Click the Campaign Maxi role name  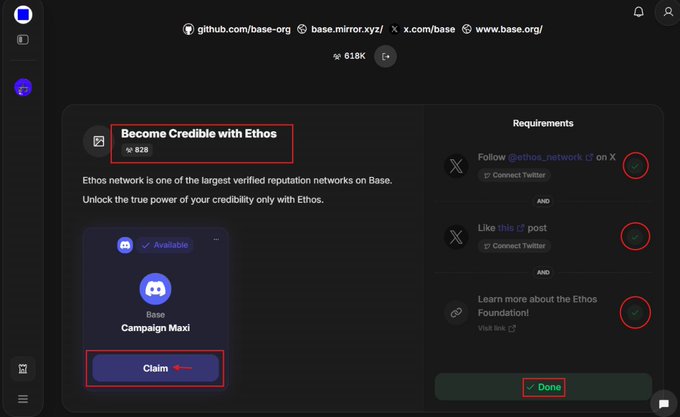pyautogui.click(x=155, y=328)
